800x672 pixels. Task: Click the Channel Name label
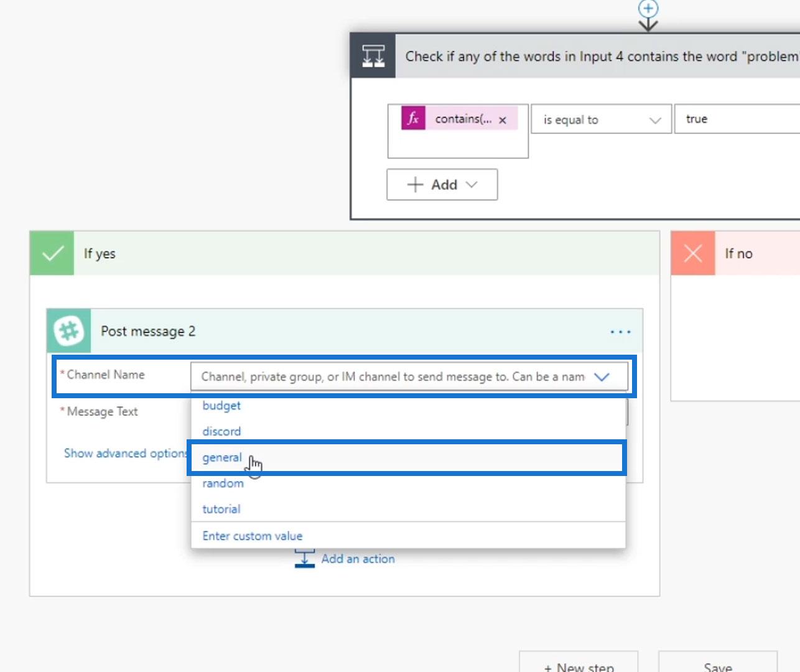[105, 375]
